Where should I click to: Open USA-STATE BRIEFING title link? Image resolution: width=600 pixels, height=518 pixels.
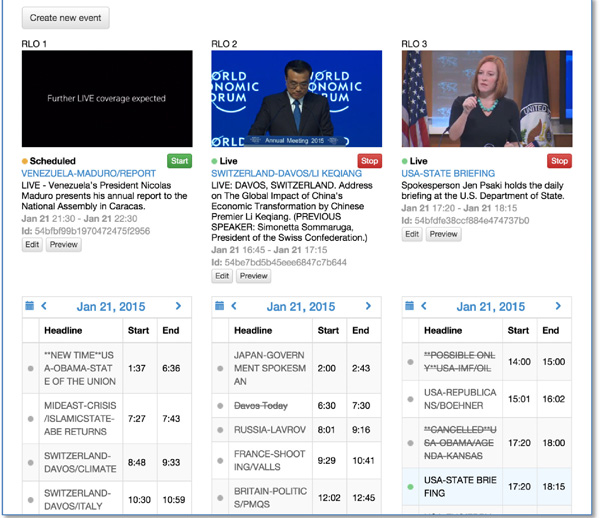(x=448, y=174)
